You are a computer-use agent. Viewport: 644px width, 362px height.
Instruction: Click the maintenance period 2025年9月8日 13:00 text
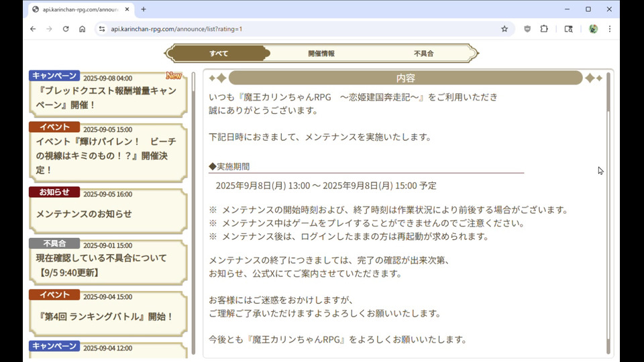pos(326,186)
